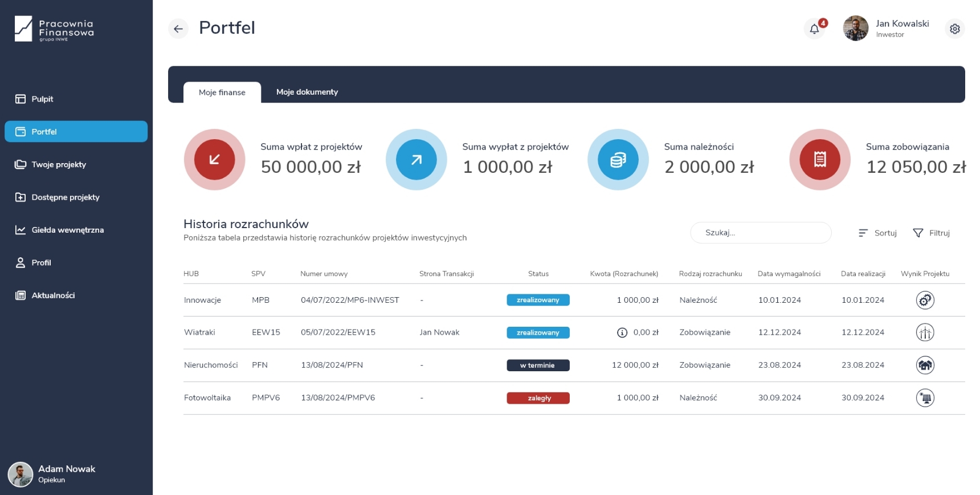Open Innowacje project result icon
980x495 pixels.
coord(925,300)
